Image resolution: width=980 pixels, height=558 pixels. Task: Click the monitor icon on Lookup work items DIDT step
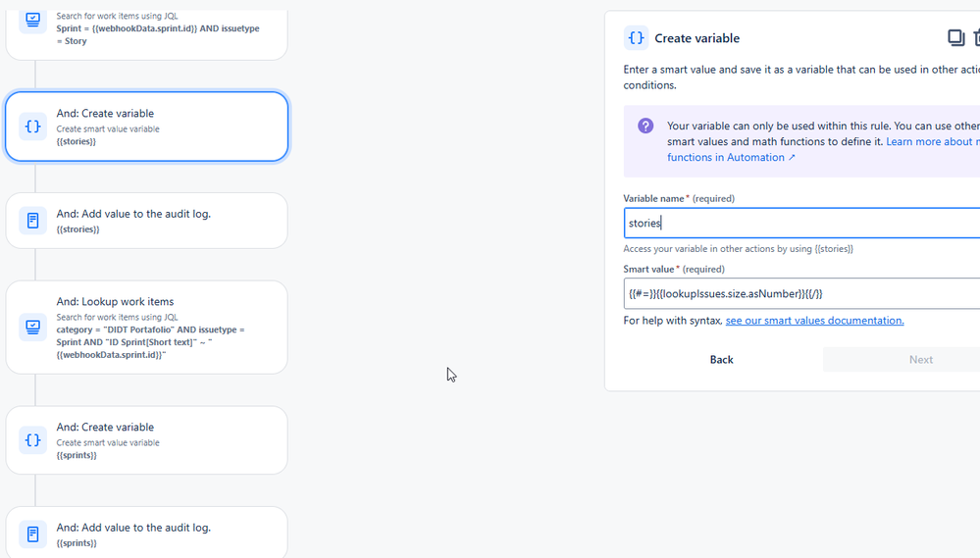tap(32, 327)
